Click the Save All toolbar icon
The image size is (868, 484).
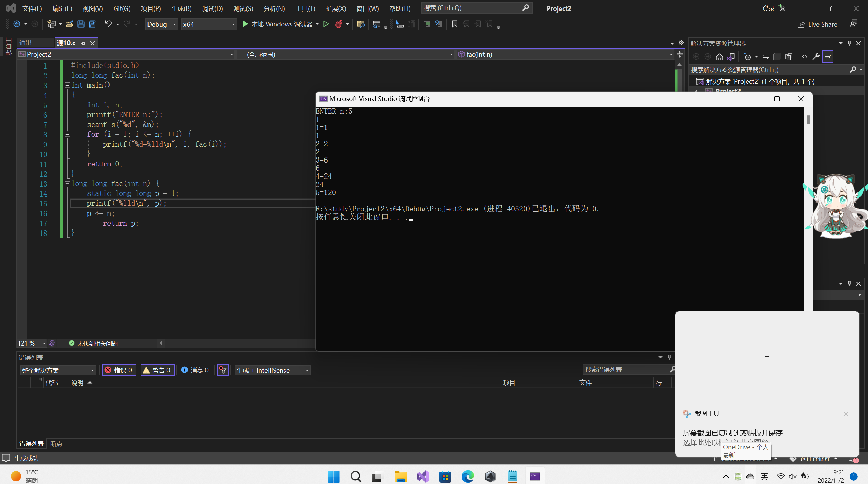pyautogui.click(x=92, y=24)
